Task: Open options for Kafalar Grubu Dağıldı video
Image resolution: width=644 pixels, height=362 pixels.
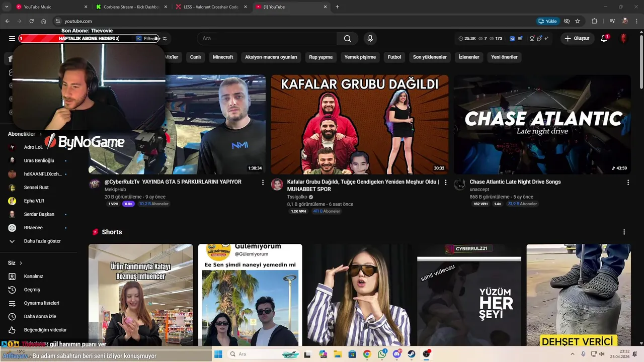Action: coord(445,183)
